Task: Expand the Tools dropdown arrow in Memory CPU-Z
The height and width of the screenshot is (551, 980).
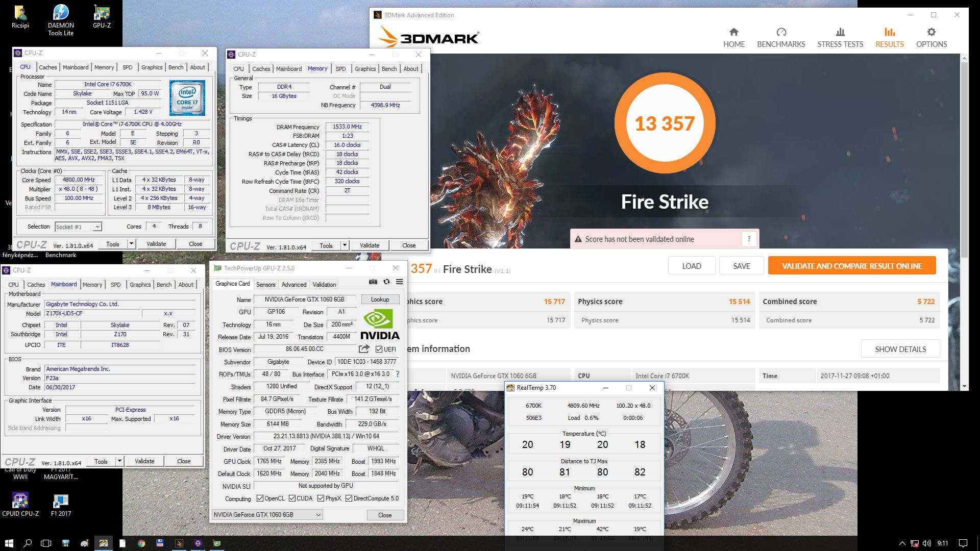Action: click(345, 245)
